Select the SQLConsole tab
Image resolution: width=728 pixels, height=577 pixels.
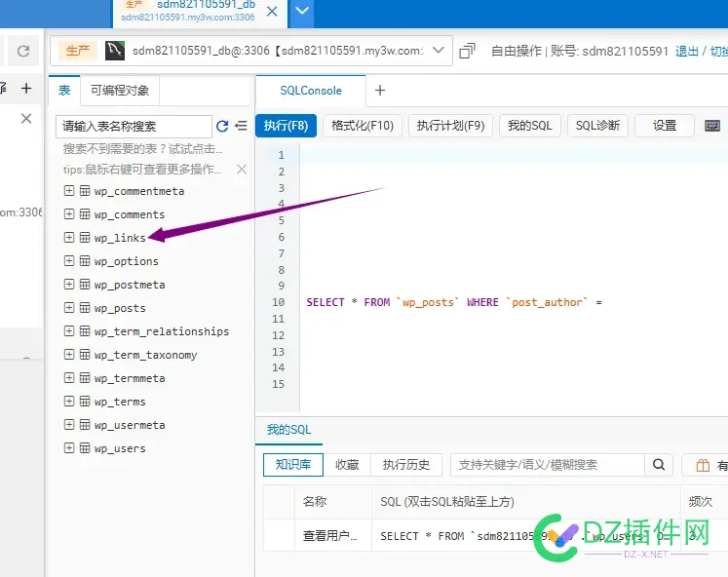point(311,91)
